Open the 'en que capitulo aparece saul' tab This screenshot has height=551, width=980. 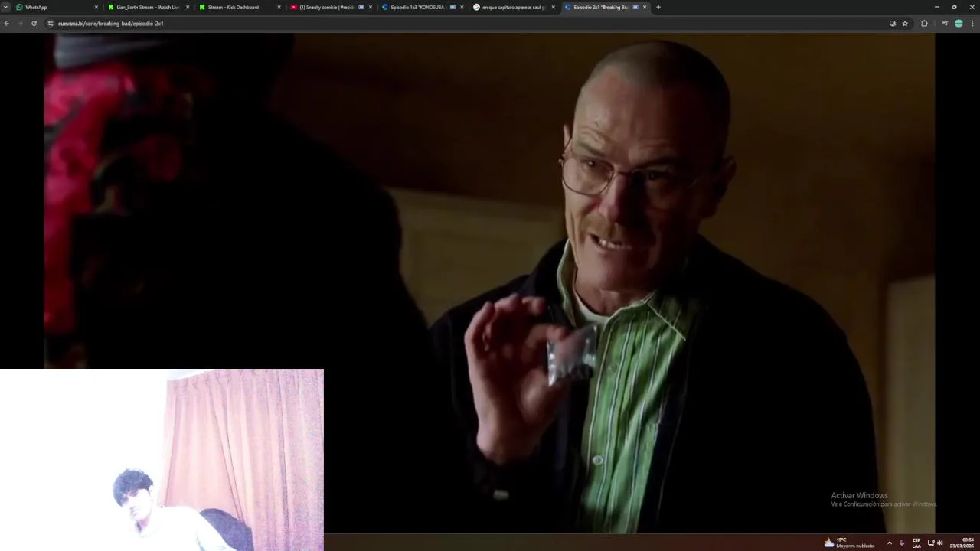pyautogui.click(x=512, y=7)
